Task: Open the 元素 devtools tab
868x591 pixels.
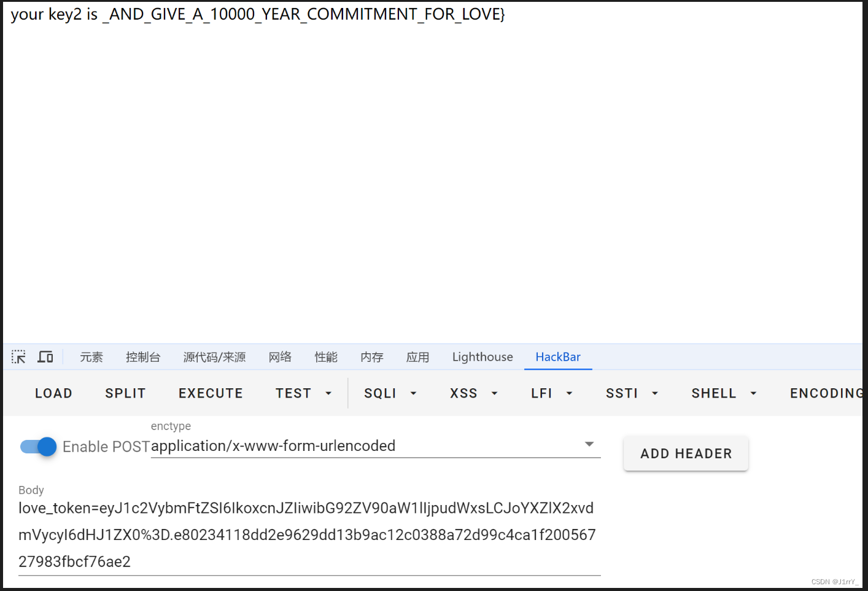Action: point(91,357)
